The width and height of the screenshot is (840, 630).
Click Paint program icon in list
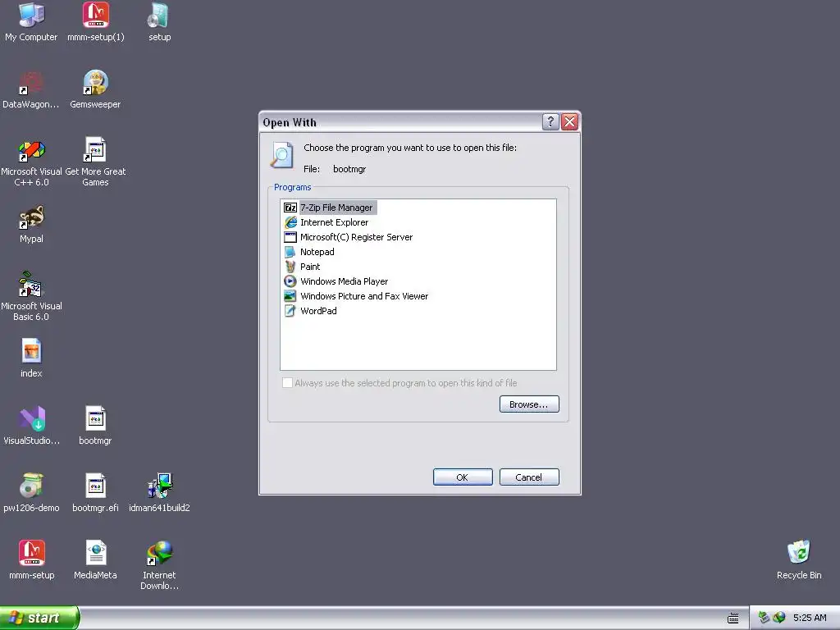pyautogui.click(x=290, y=267)
